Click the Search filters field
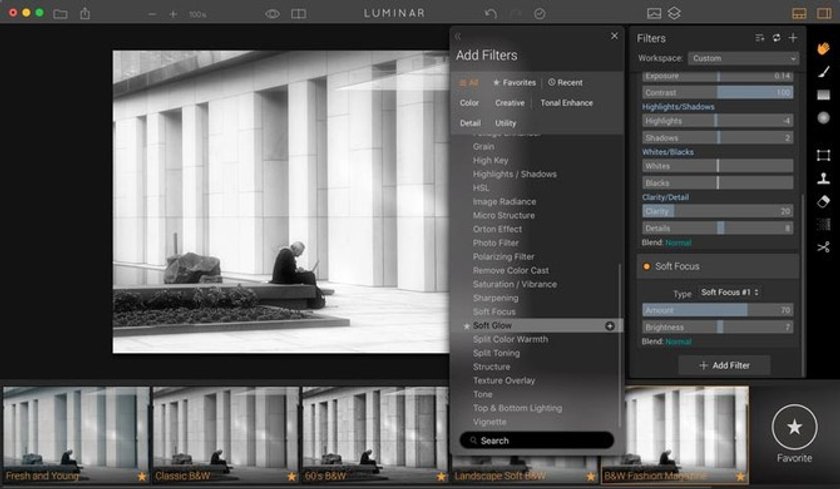 tap(536, 440)
